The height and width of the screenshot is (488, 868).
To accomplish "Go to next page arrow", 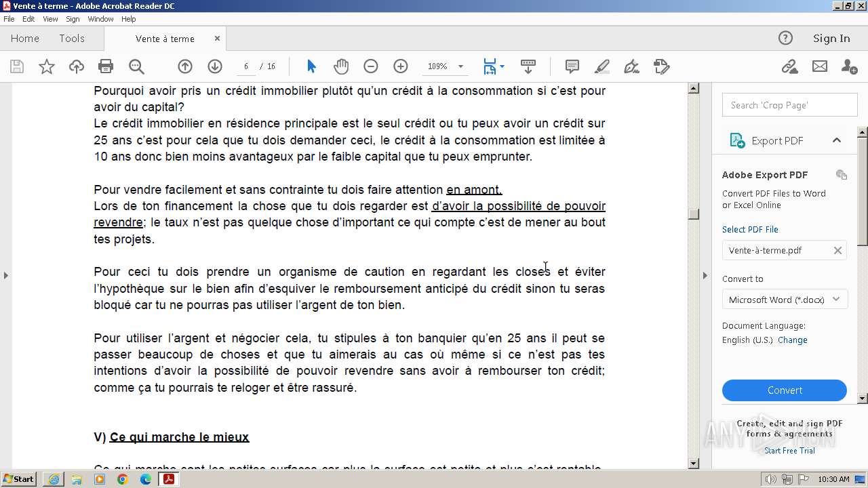I will pyautogui.click(x=215, y=66).
